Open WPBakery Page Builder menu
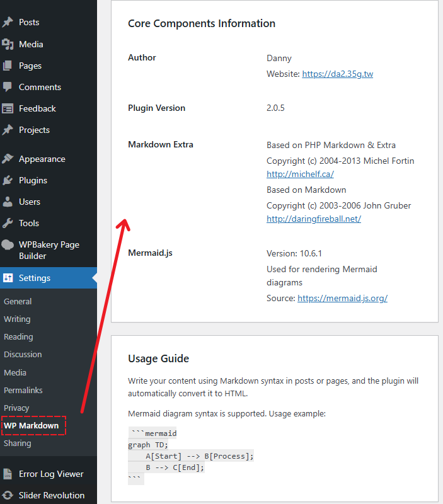 (49, 250)
